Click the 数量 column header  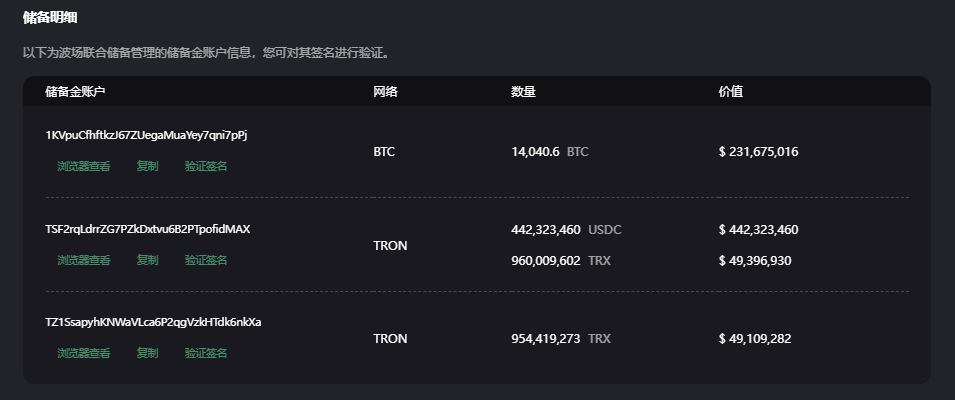523,92
